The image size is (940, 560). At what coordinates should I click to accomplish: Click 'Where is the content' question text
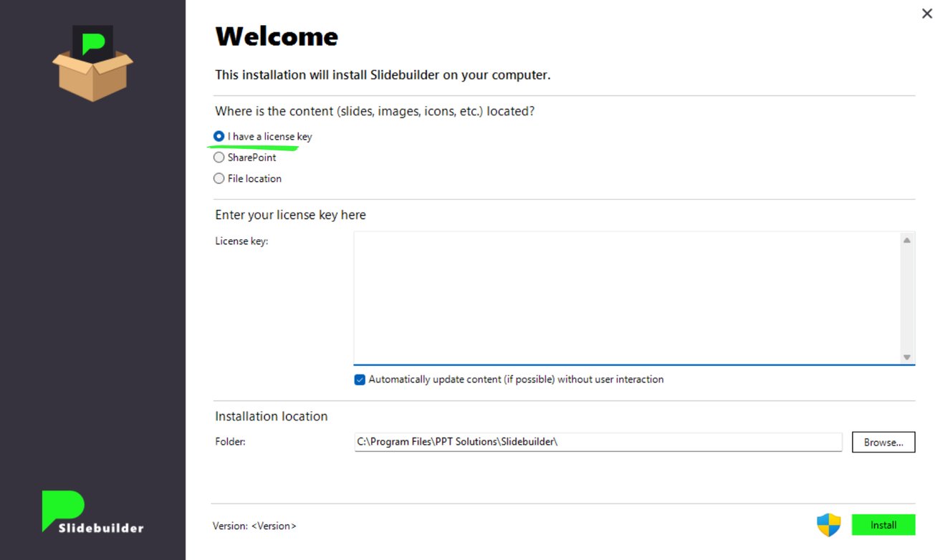tap(375, 112)
